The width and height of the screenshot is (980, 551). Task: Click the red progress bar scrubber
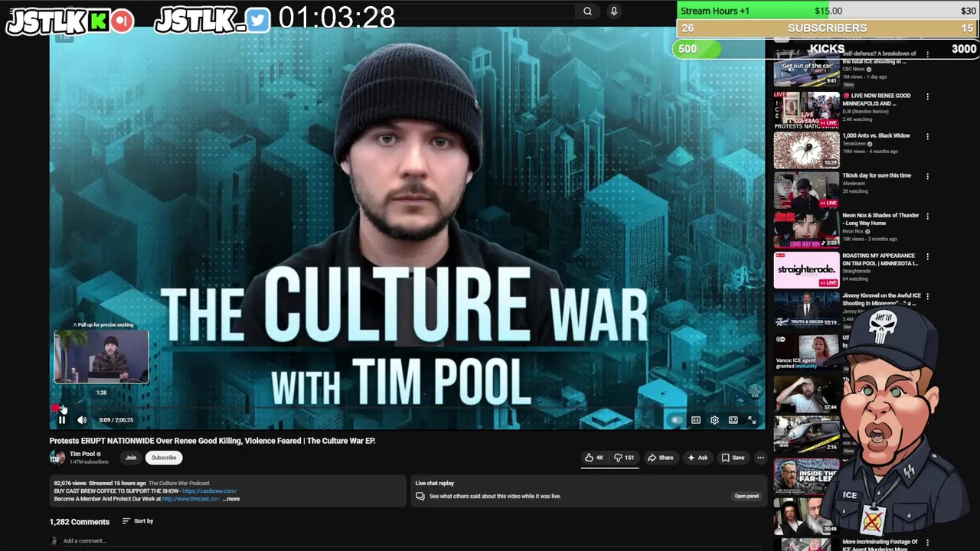pos(56,409)
